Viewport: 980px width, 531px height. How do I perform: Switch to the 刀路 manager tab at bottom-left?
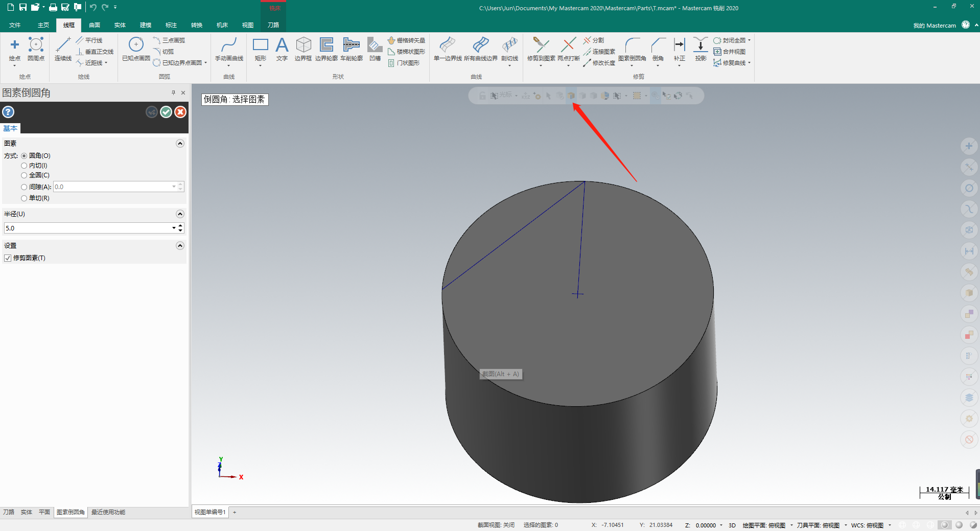[9, 512]
